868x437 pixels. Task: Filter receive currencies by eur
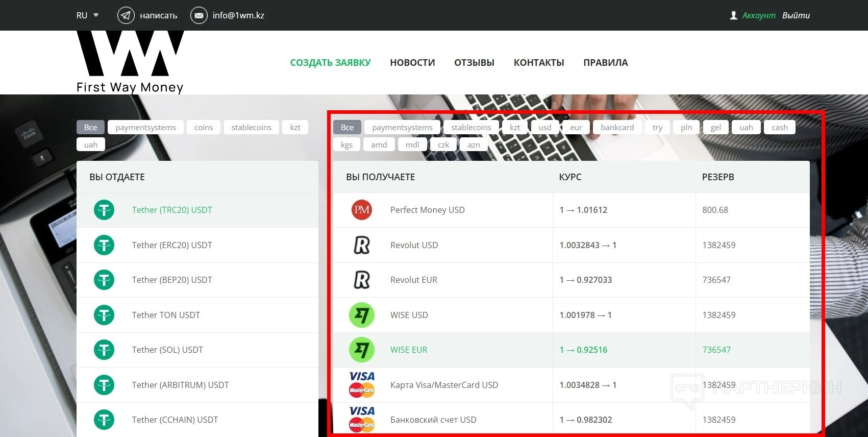(x=576, y=127)
